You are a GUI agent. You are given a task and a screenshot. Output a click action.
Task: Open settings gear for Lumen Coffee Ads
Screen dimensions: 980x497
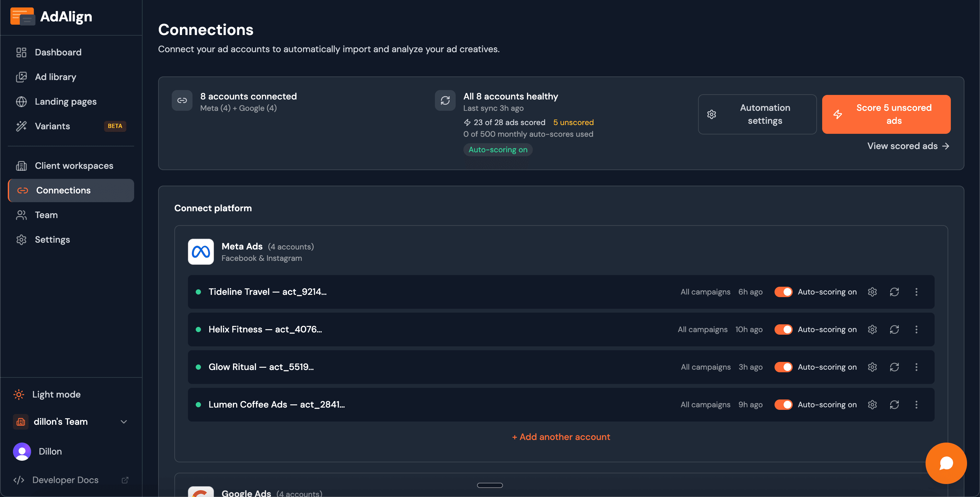tap(872, 405)
